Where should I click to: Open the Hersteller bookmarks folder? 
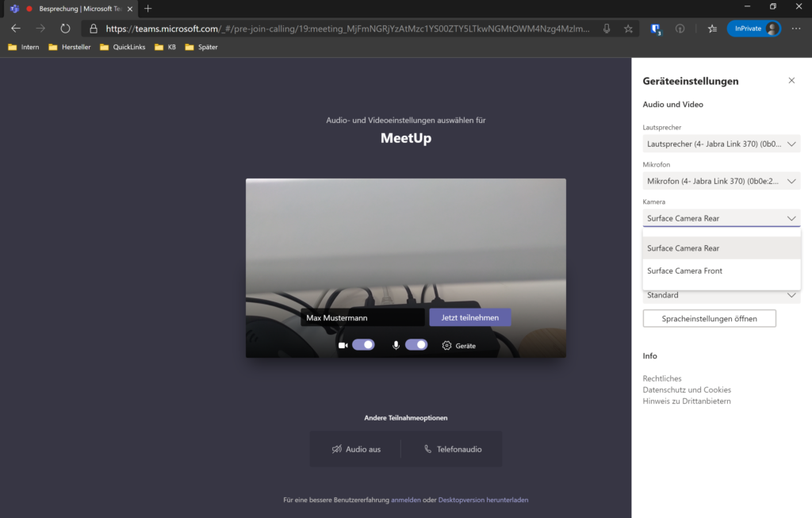point(70,47)
